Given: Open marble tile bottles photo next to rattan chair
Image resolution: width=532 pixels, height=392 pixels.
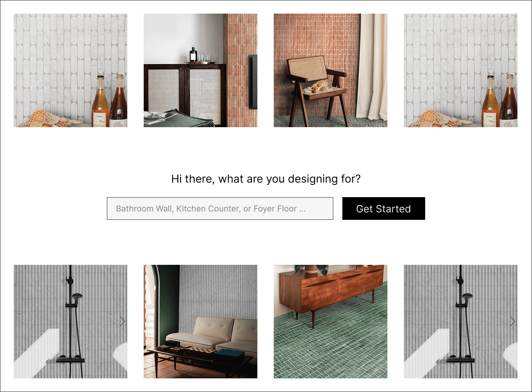Looking at the screenshot, I should tap(461, 70).
